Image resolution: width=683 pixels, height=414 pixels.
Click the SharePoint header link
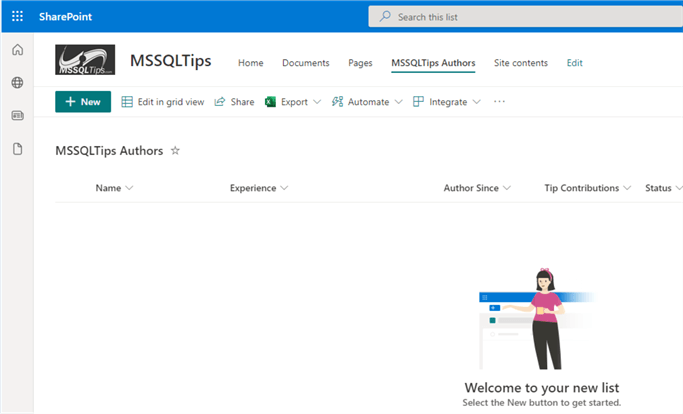point(65,17)
